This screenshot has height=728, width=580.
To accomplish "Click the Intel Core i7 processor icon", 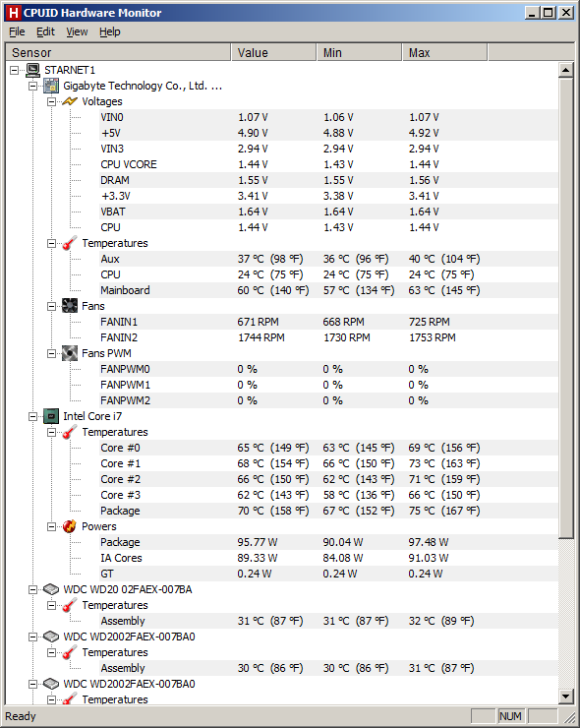I will pos(51,416).
